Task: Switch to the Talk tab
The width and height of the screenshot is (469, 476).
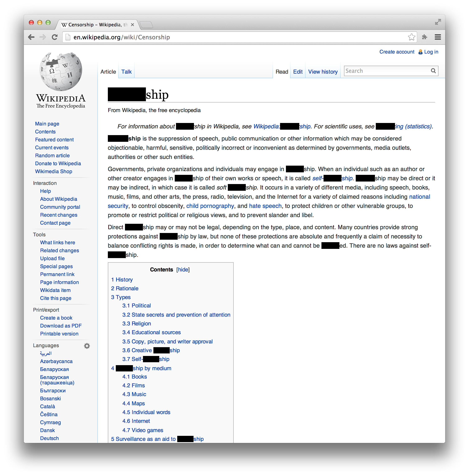Action: [x=126, y=72]
